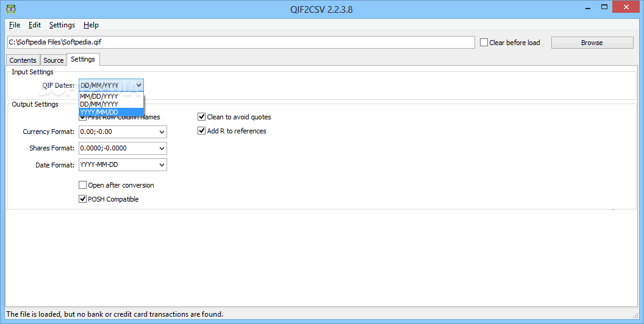Open the Edit menu
The height and width of the screenshot is (324, 644).
pyautogui.click(x=35, y=25)
